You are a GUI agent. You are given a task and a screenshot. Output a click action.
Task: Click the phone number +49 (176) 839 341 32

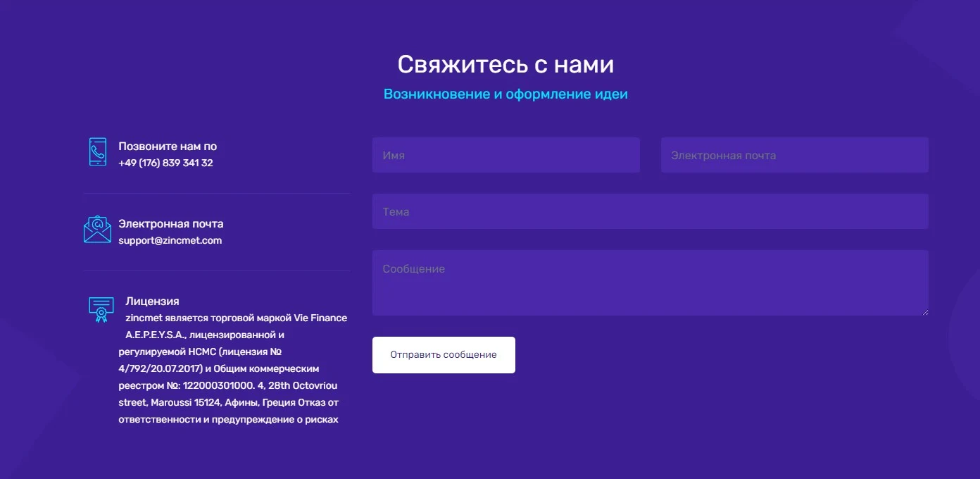[x=165, y=163]
